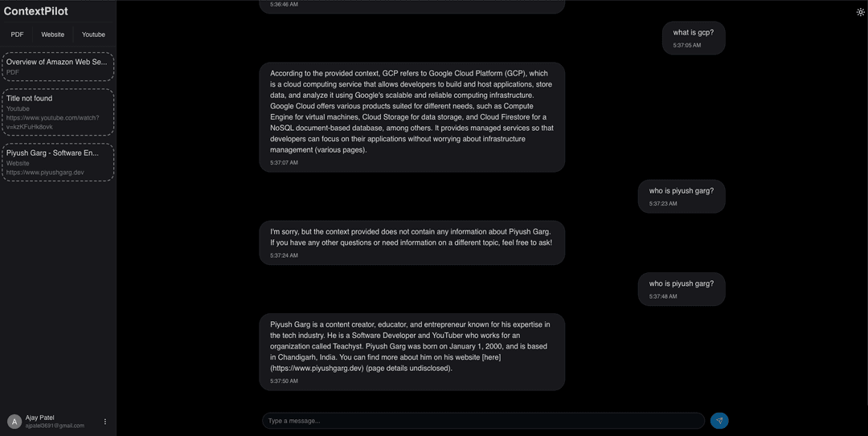Click the 'what is gcp?' message bubble
The width and height of the screenshot is (868, 436).
pos(694,38)
